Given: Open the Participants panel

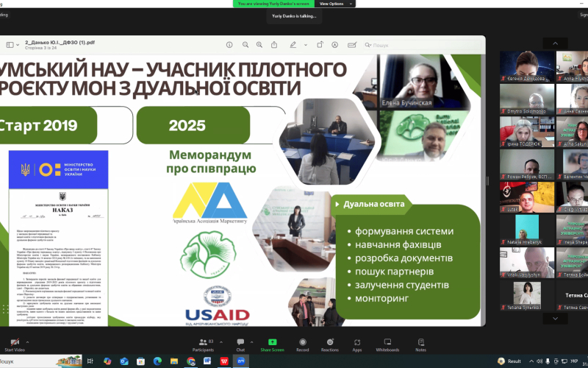Looking at the screenshot, I should [x=203, y=344].
